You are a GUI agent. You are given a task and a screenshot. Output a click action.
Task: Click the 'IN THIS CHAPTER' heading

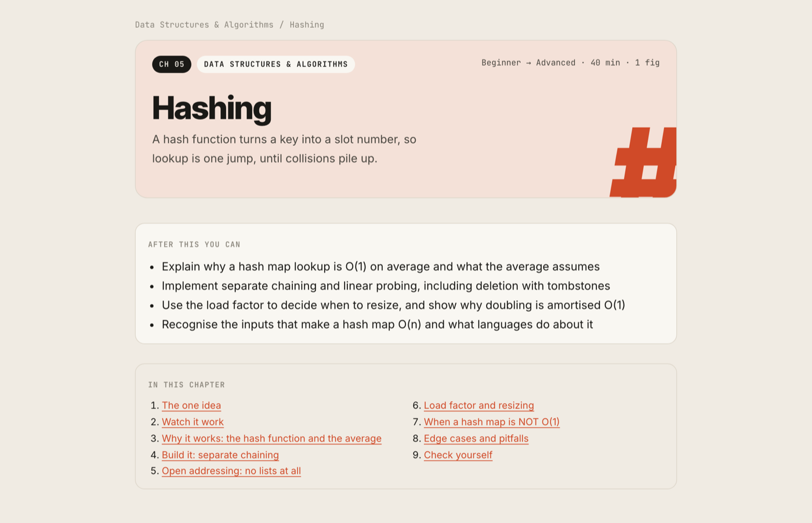(187, 385)
